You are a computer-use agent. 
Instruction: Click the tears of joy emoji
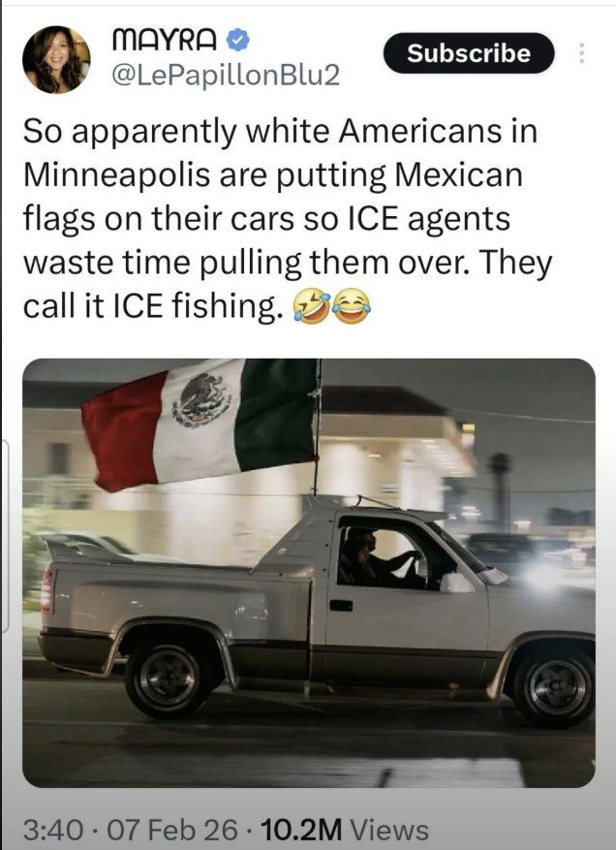(352, 306)
